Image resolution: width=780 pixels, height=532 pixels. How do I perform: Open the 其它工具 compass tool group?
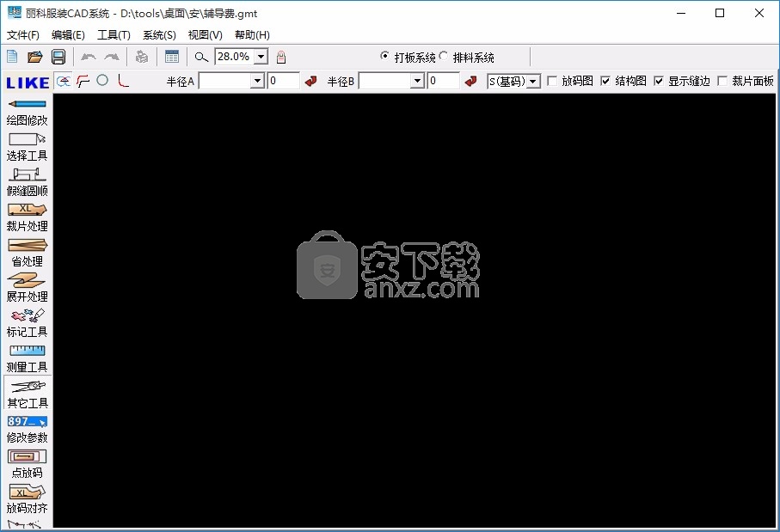28,394
